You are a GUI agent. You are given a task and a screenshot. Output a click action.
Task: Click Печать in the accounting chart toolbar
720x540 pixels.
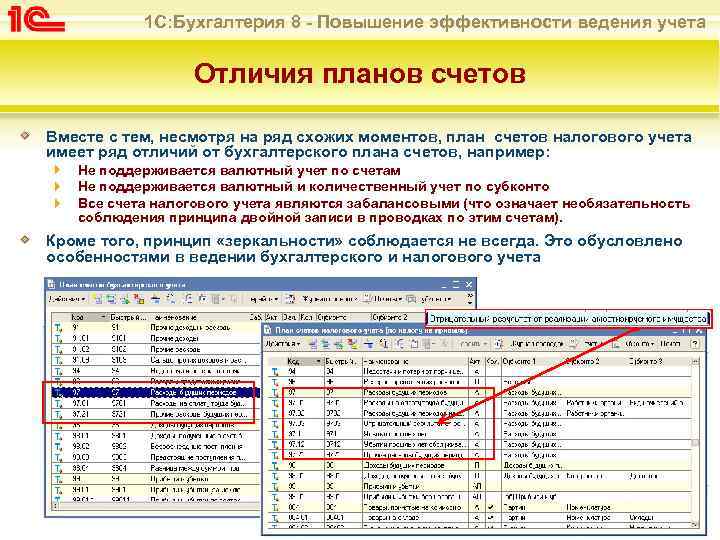[388, 299]
